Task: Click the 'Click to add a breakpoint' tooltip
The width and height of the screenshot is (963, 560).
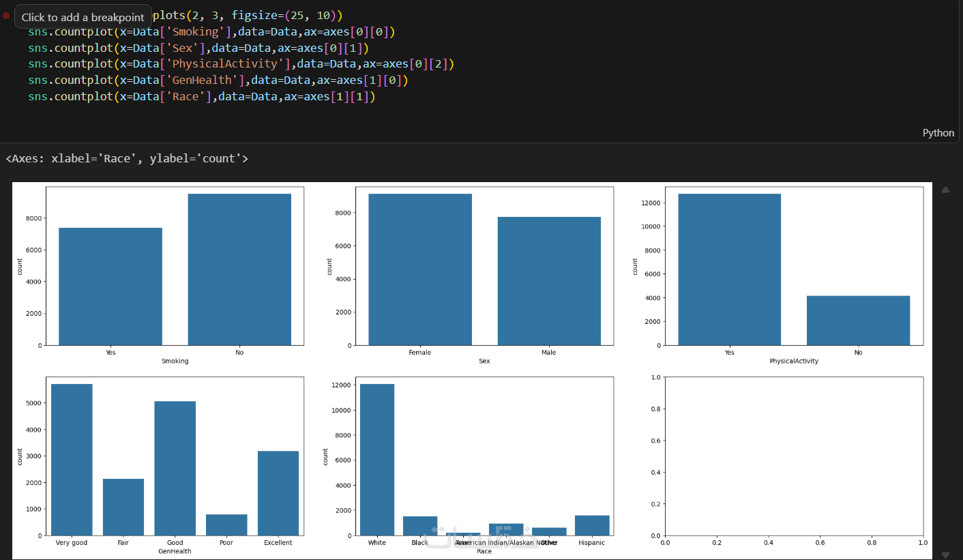Action: [x=83, y=17]
